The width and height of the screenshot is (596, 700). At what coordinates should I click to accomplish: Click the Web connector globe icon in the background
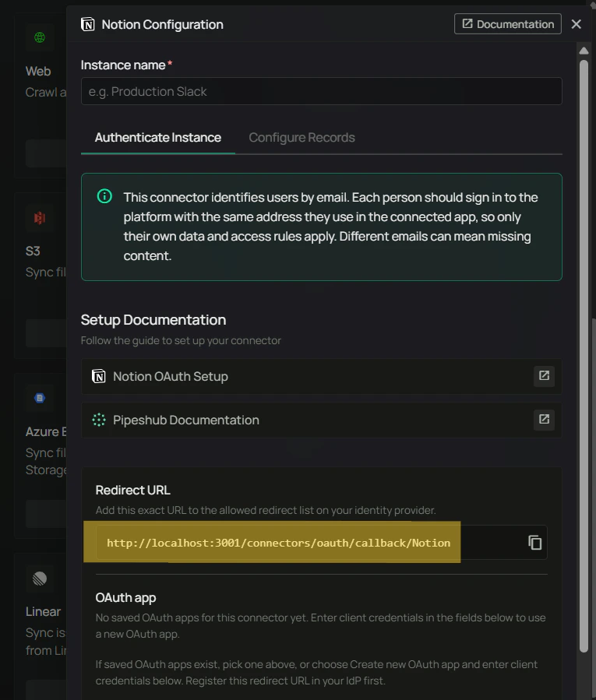(x=40, y=37)
